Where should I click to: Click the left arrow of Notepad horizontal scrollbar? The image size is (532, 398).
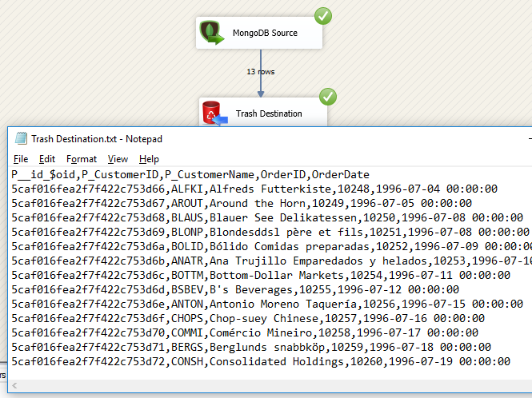point(14,385)
